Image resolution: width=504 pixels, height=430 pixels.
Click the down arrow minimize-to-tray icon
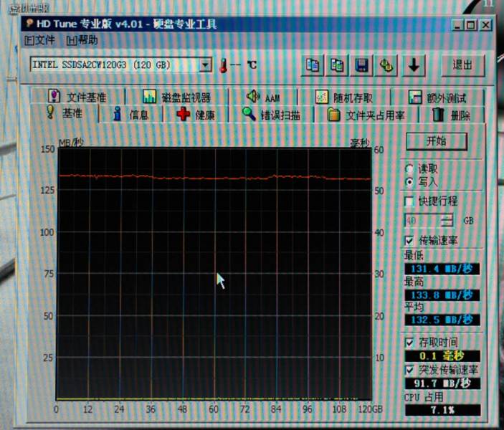414,65
